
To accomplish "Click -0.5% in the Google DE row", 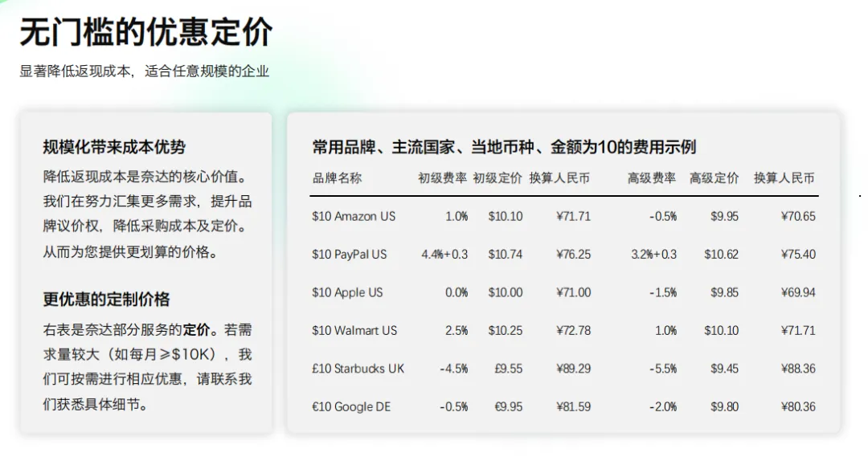I will 454,407.
